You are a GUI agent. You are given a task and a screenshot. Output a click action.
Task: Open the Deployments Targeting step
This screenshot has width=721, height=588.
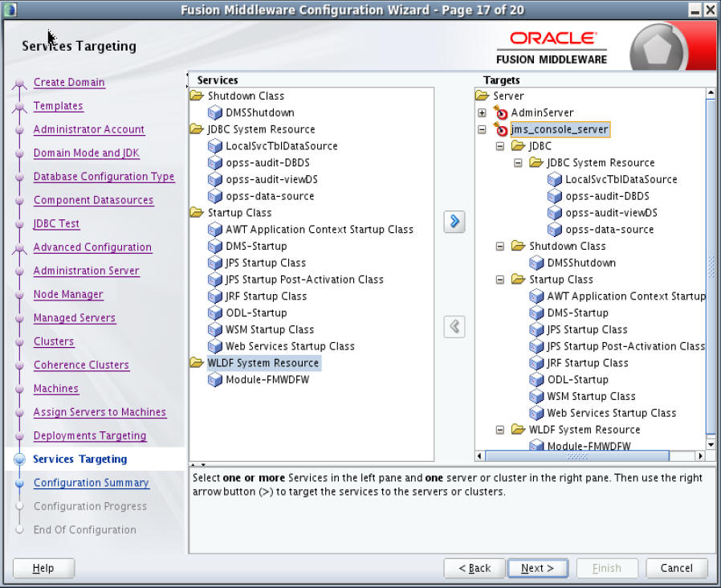(x=90, y=435)
